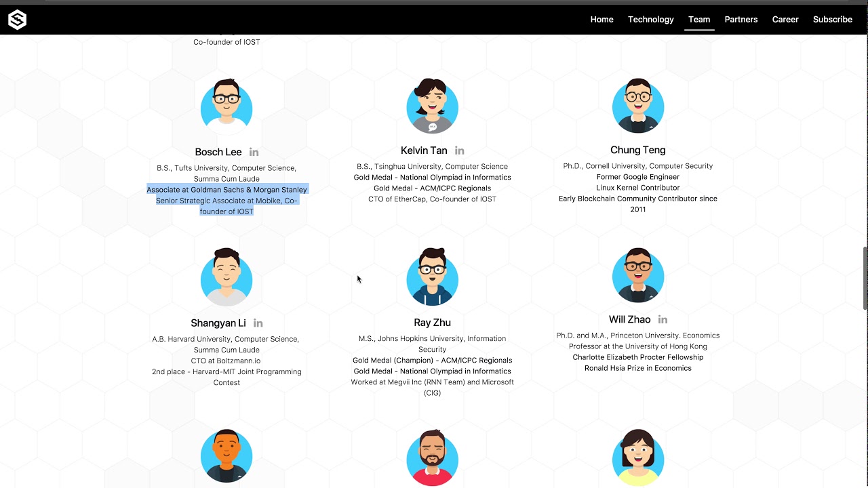Click the bearded avatar in the bottom row

click(432, 457)
